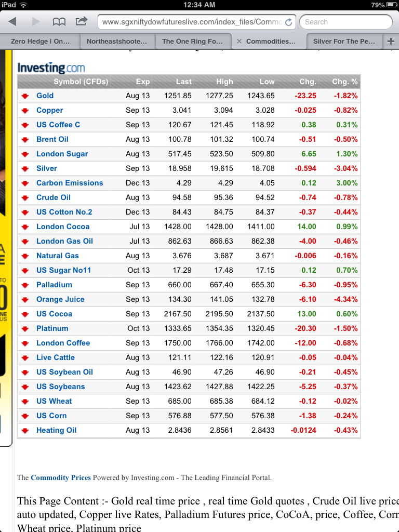Click red down arrow beside Platinum
The height and width of the screenshot is (532, 399).
tap(25, 329)
